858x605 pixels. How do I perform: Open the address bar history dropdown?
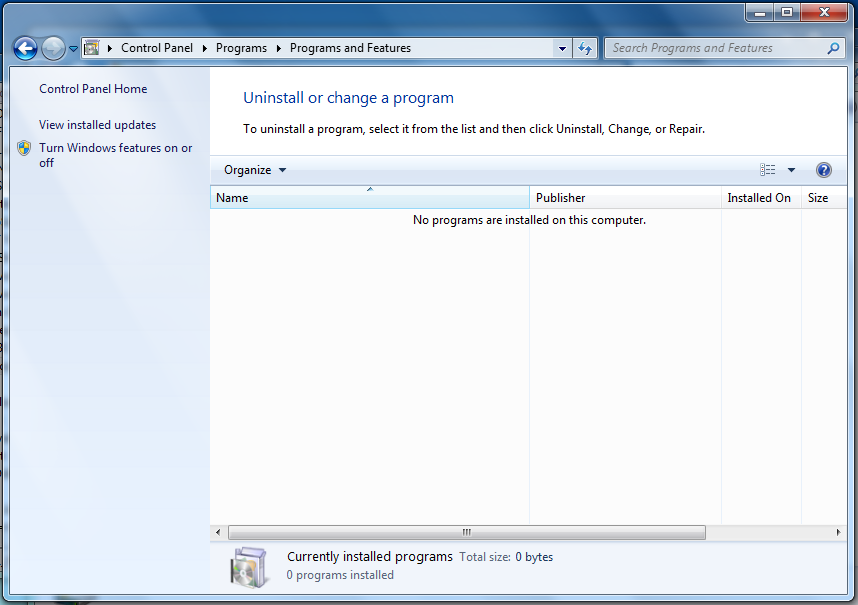[562, 48]
